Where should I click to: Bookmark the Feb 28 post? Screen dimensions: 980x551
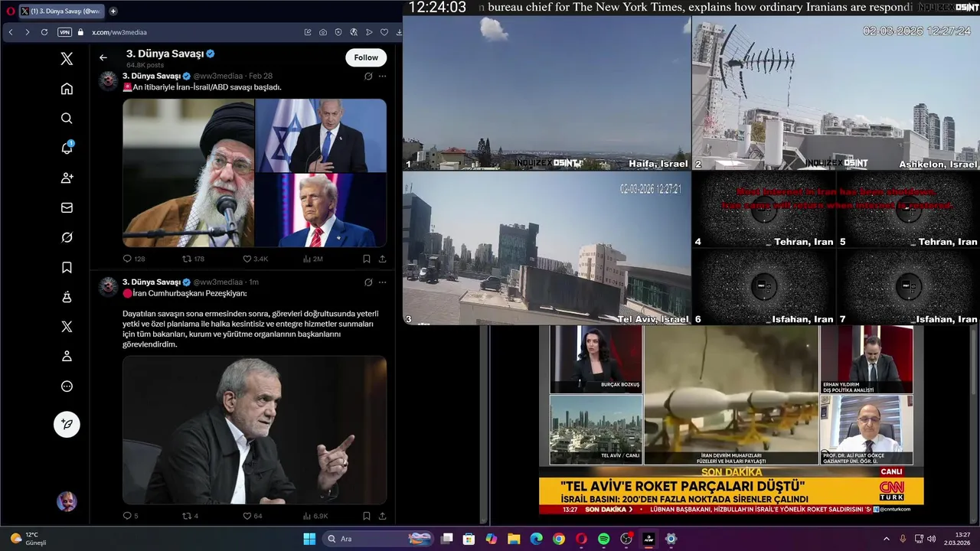point(367,259)
